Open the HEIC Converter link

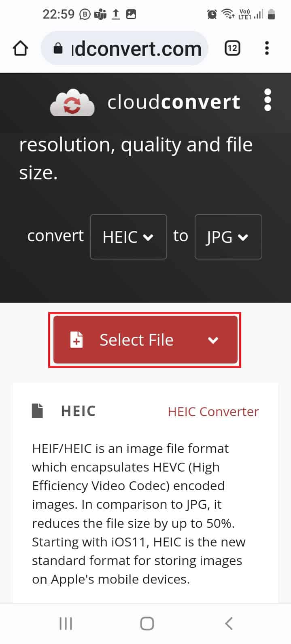[213, 411]
